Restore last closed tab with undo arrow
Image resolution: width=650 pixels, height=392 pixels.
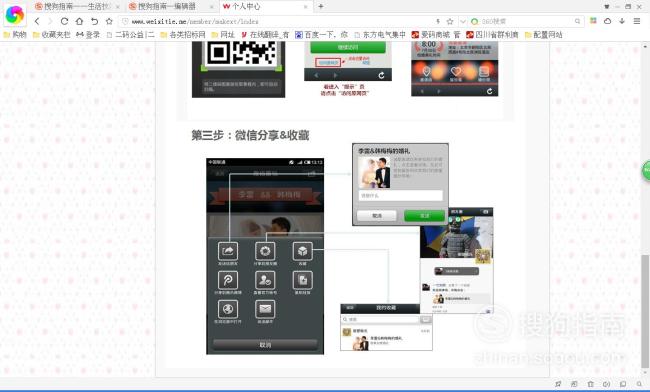[x=95, y=21]
